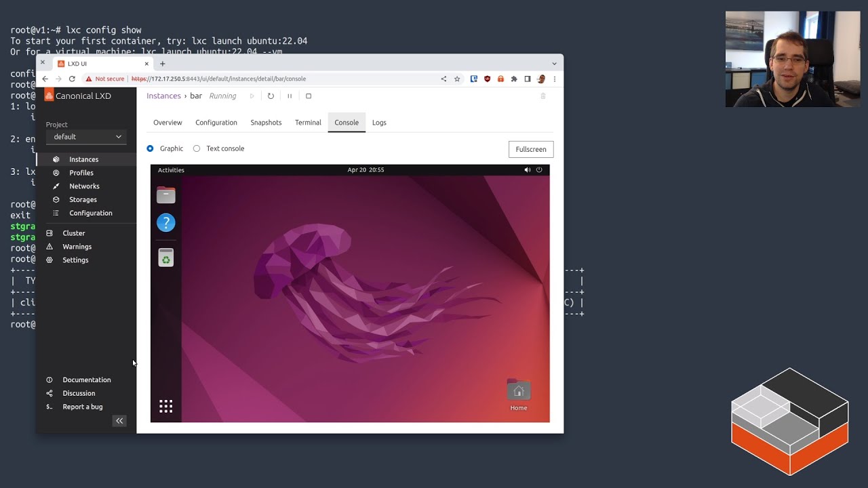This screenshot has width=868, height=488.
Task: Open the system power menu in VM
Action: [539, 170]
